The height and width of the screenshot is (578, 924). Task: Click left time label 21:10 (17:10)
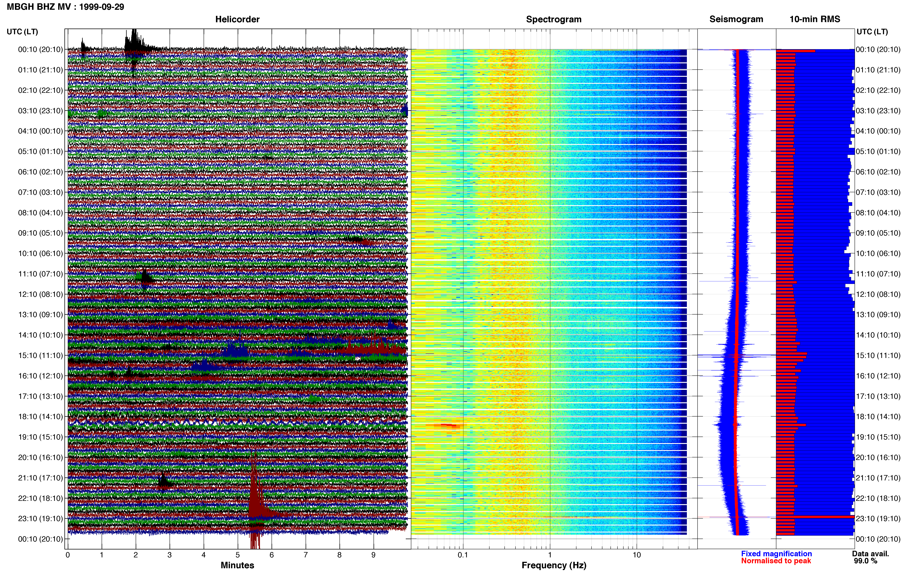point(41,477)
